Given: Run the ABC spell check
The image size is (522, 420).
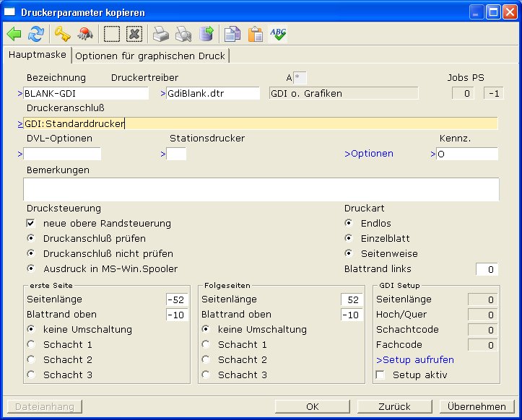Looking at the screenshot, I should [x=278, y=34].
